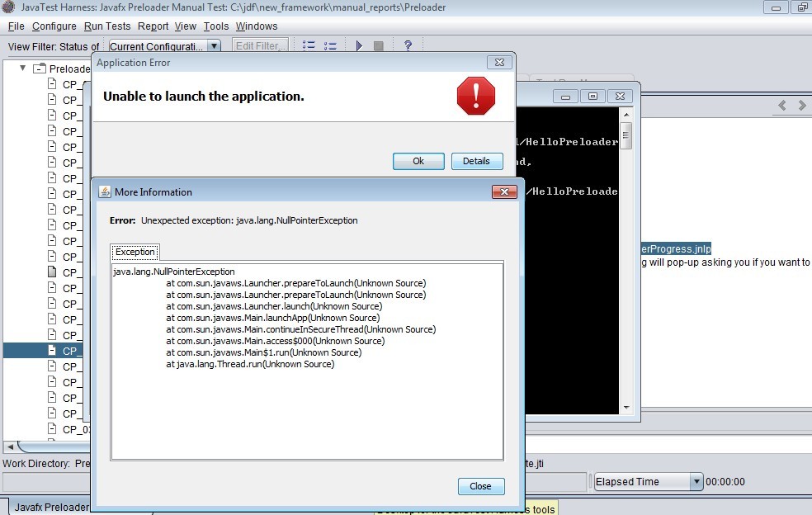Open the Run Tests menu
The image size is (812, 515).
(107, 26)
